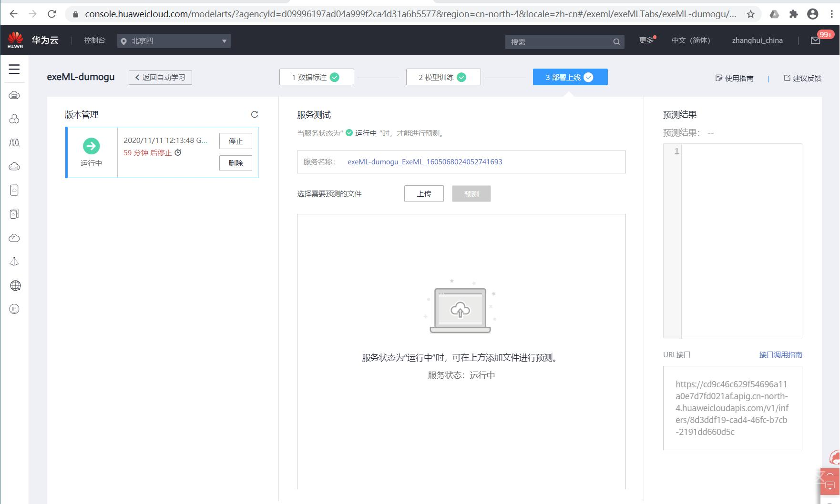The height and width of the screenshot is (504, 840).
Task: Open the zhanghui_china account menu
Action: coord(758,40)
